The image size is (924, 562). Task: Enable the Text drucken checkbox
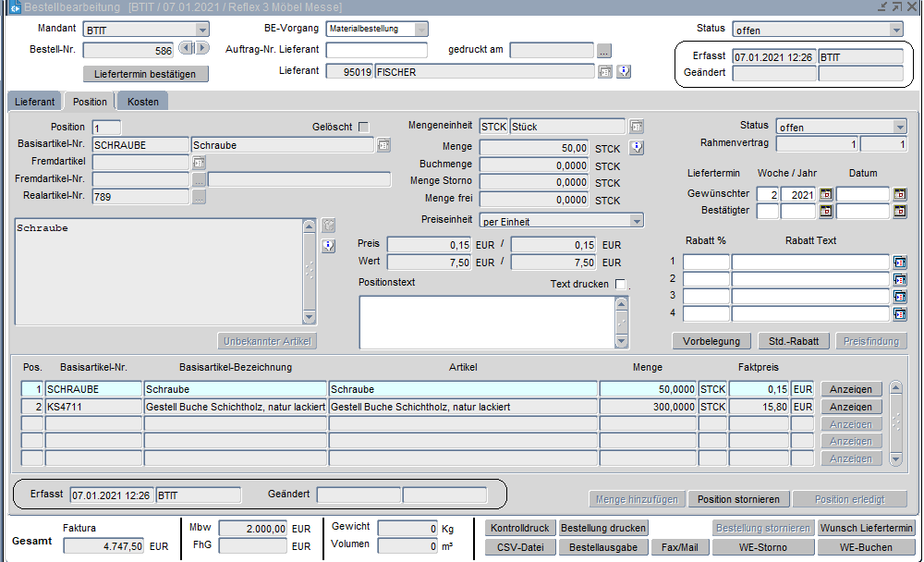(621, 284)
